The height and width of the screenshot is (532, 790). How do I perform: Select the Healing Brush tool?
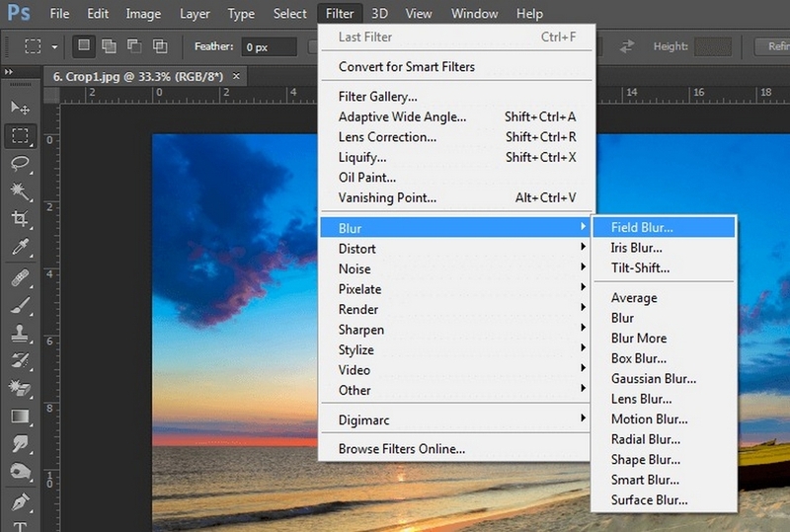pyautogui.click(x=20, y=277)
